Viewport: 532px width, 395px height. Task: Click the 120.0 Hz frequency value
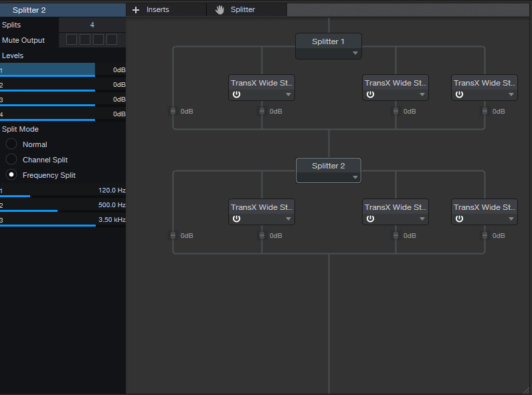click(x=112, y=190)
